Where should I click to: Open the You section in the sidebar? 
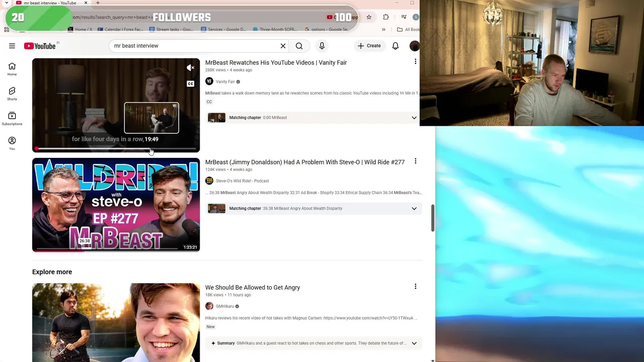pyautogui.click(x=12, y=143)
